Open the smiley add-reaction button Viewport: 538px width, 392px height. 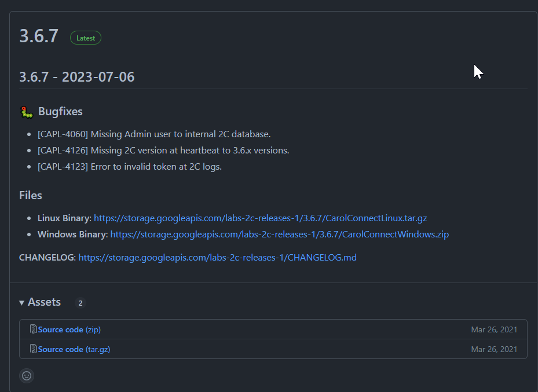[x=27, y=376]
